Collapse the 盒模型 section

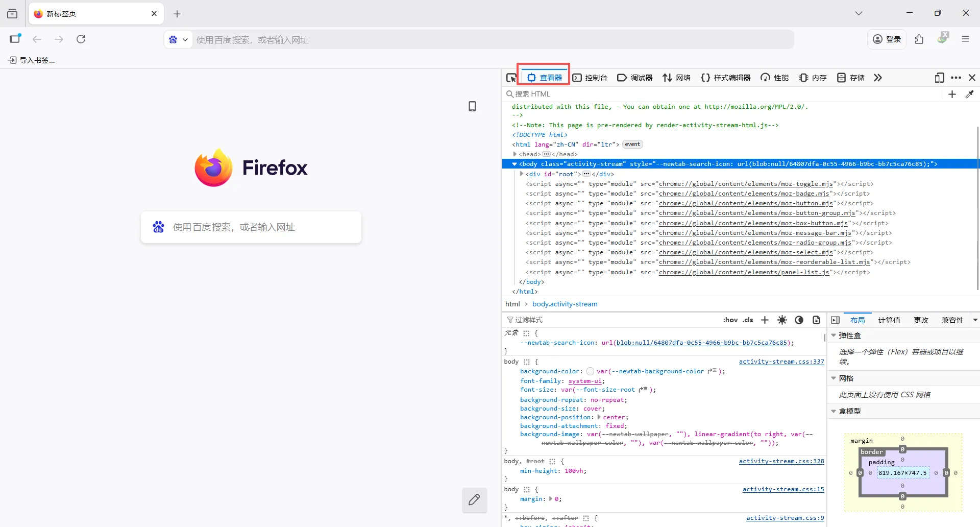(834, 411)
